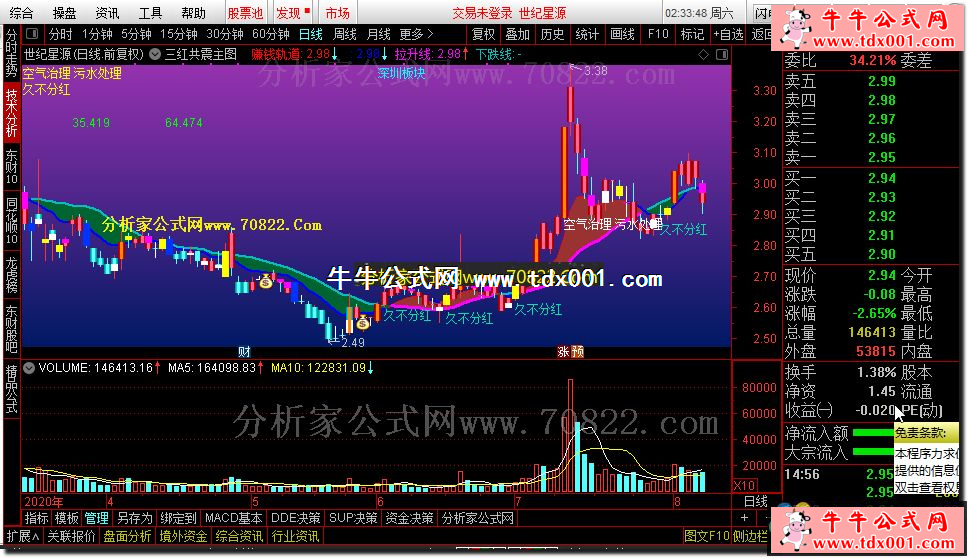Switch to 60分钟 period
The width and height of the screenshot is (969, 558).
[x=271, y=34]
